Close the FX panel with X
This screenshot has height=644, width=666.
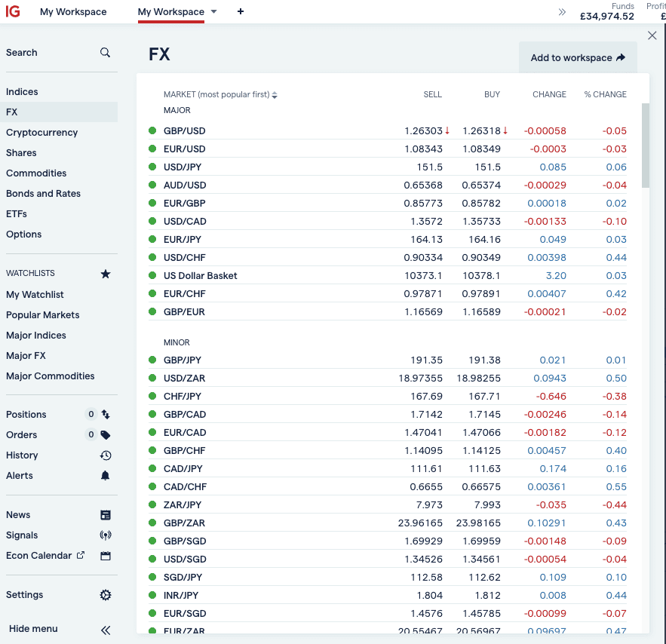click(652, 35)
